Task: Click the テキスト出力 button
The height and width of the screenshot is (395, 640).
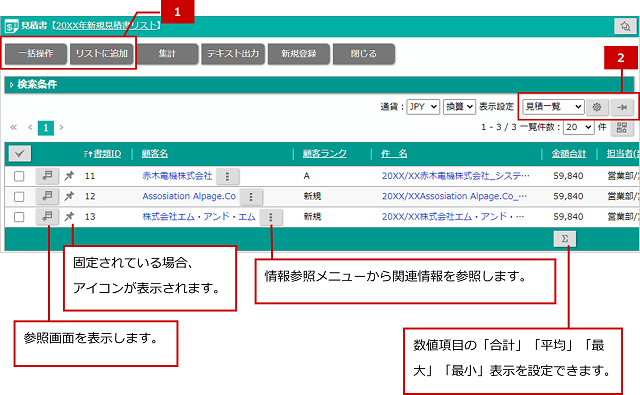Action: tap(233, 53)
